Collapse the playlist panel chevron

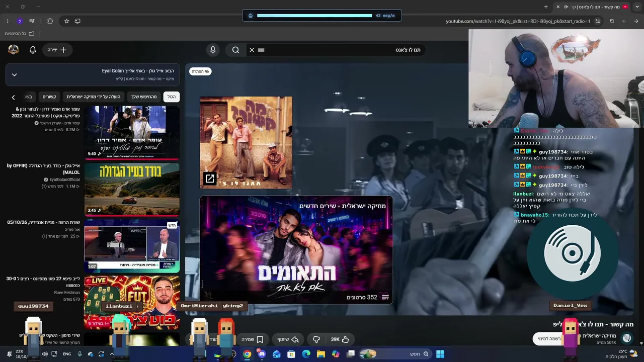tap(15, 75)
